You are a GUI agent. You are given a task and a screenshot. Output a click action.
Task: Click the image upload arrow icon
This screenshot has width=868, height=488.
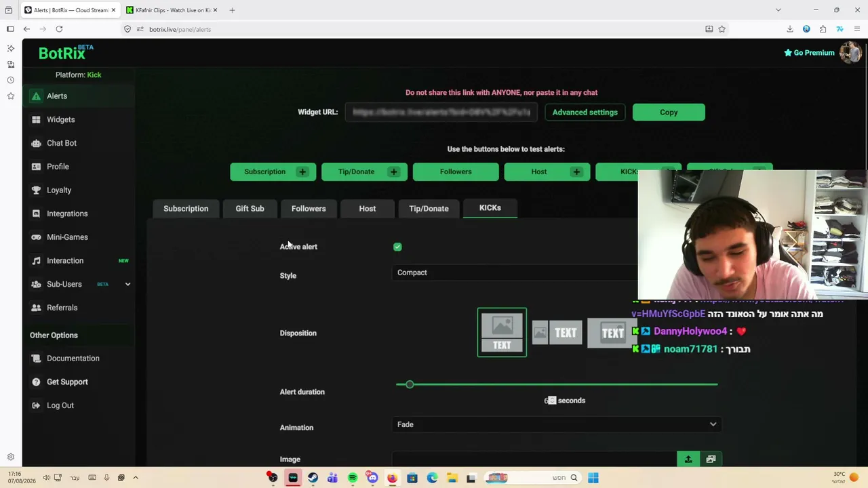[x=688, y=460]
